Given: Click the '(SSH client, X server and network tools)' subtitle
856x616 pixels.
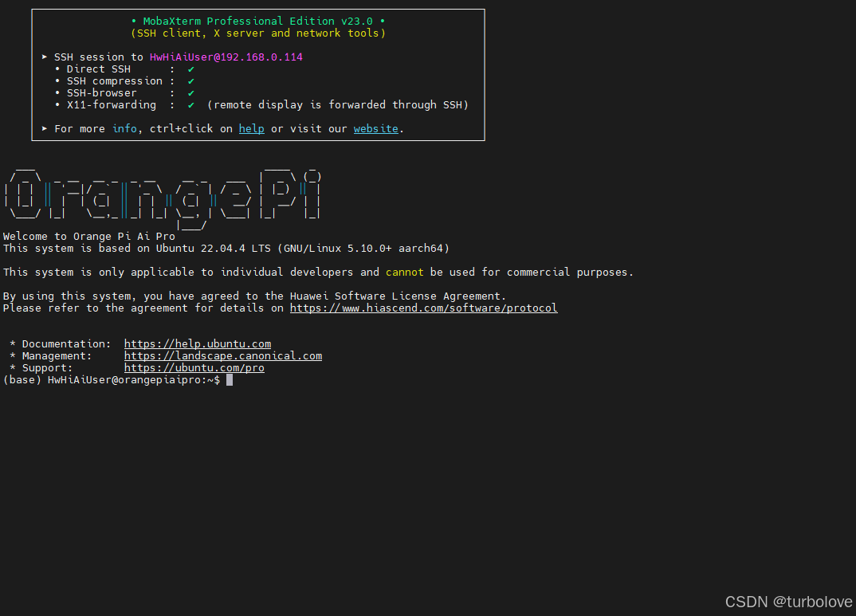Looking at the screenshot, I should (258, 33).
